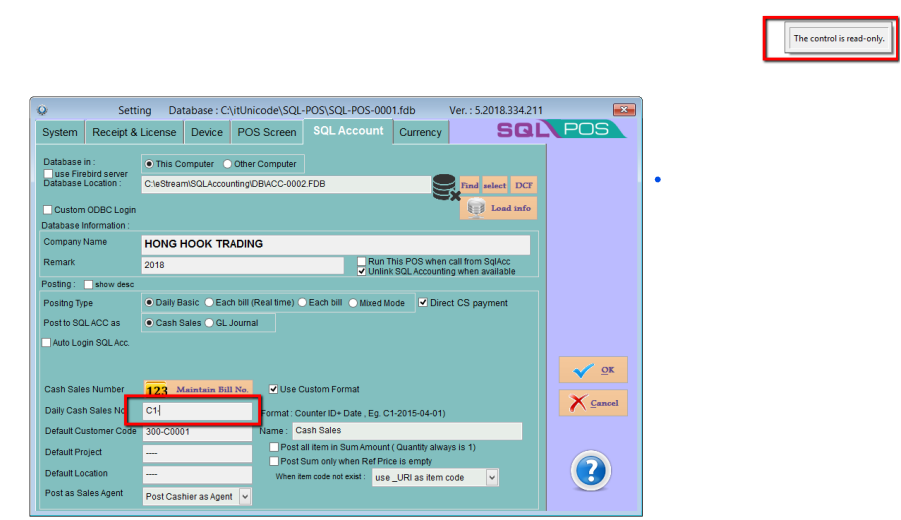
Task: Click the database disconnect icon
Action: tap(445, 187)
